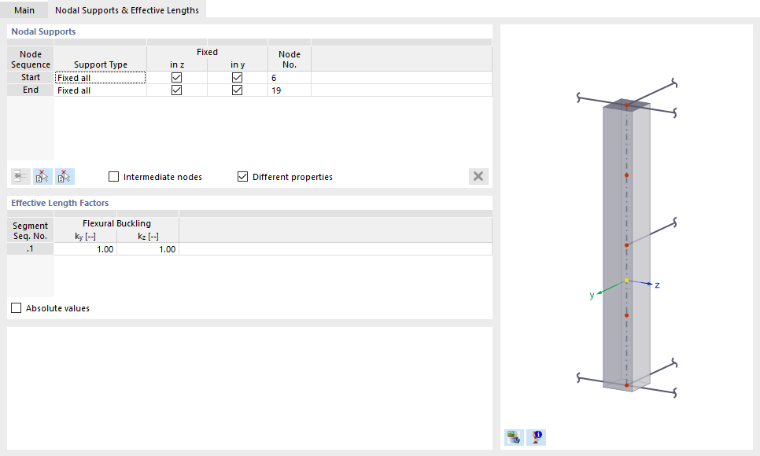Click the view settings icon below preview
Viewport: 760px width, 456px height.
click(514, 437)
